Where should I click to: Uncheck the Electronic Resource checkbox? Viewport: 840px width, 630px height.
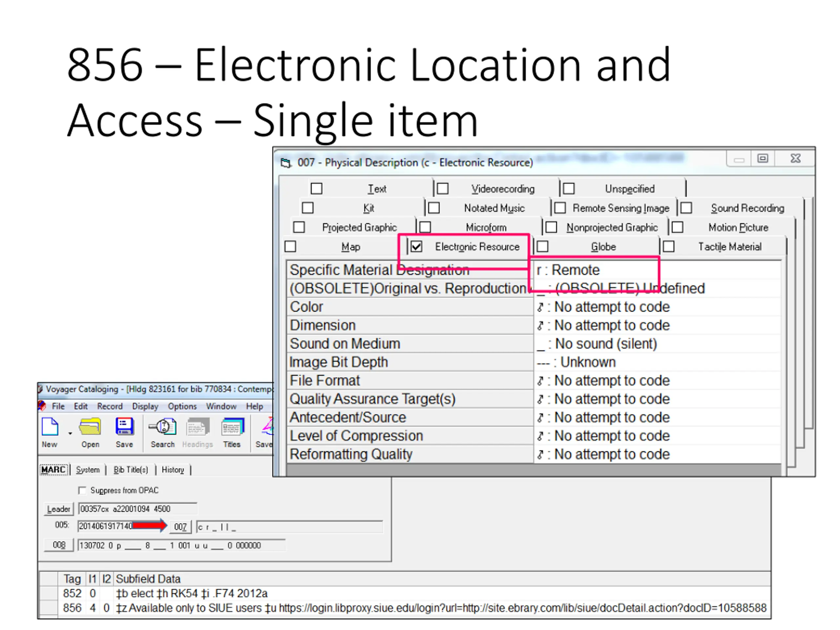click(x=416, y=247)
